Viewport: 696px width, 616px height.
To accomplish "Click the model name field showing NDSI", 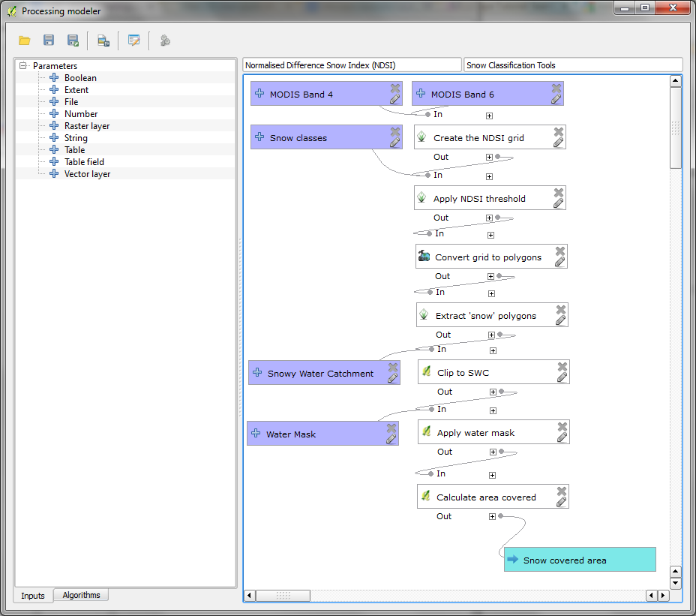I will click(352, 65).
